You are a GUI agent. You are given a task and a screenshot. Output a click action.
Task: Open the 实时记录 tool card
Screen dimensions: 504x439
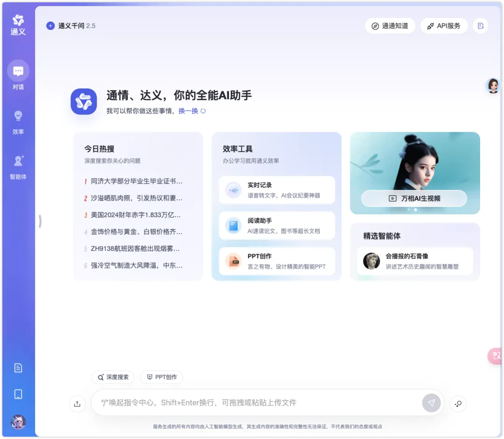click(x=277, y=190)
